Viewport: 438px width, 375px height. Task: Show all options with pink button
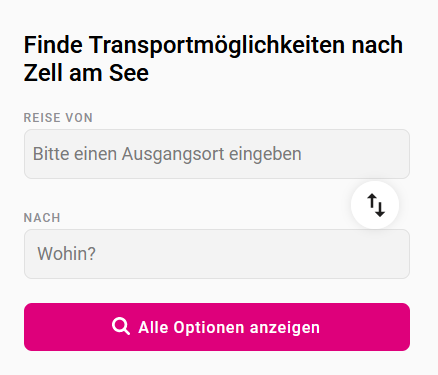coord(217,327)
